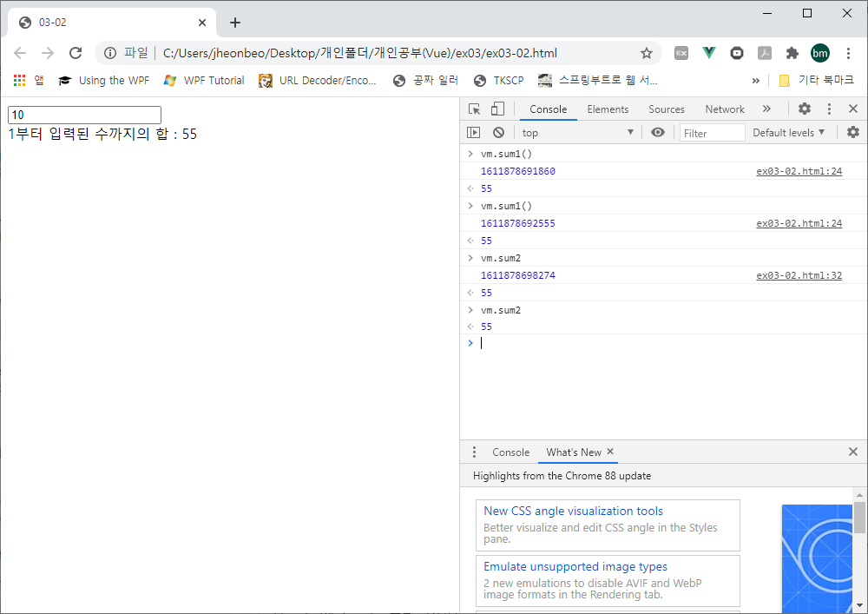
Task: Open the dark rounded-square extension icon
Action: pyautogui.click(x=737, y=53)
